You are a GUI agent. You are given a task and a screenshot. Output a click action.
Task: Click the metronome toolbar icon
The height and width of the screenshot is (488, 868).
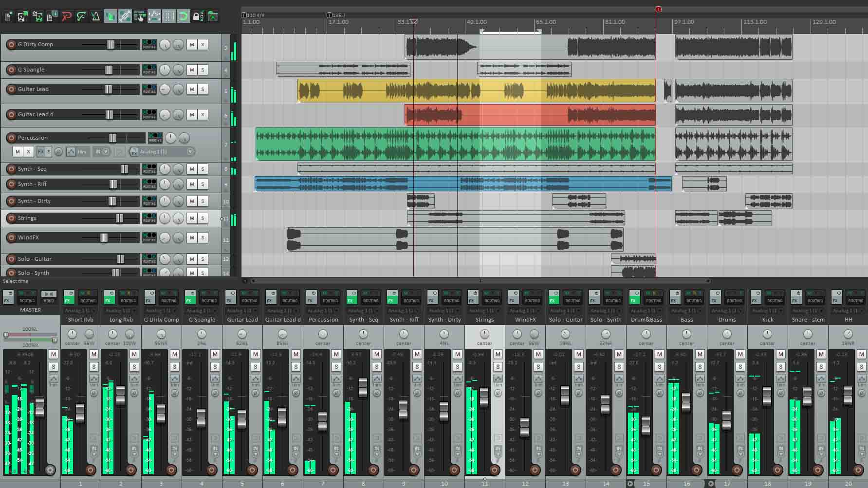[x=95, y=17]
